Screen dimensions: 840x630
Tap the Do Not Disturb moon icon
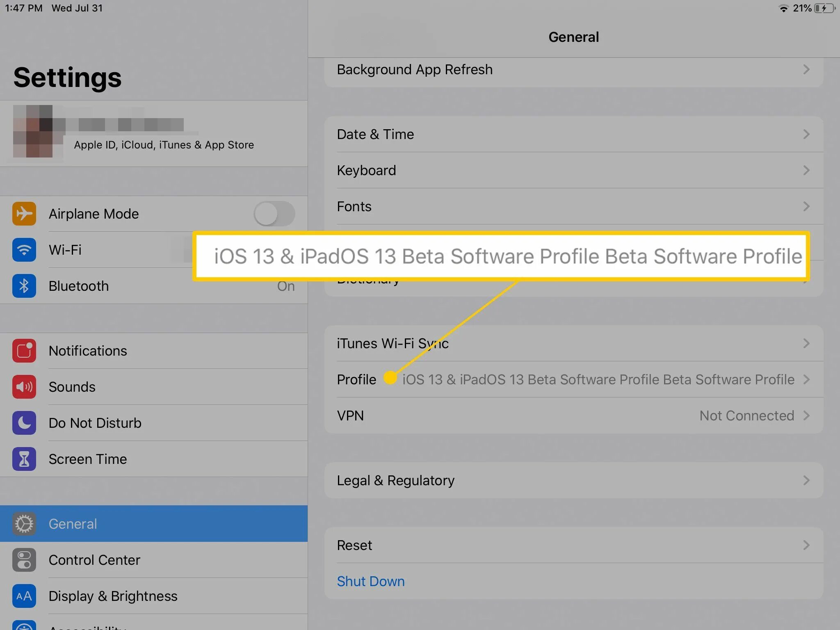pyautogui.click(x=24, y=423)
